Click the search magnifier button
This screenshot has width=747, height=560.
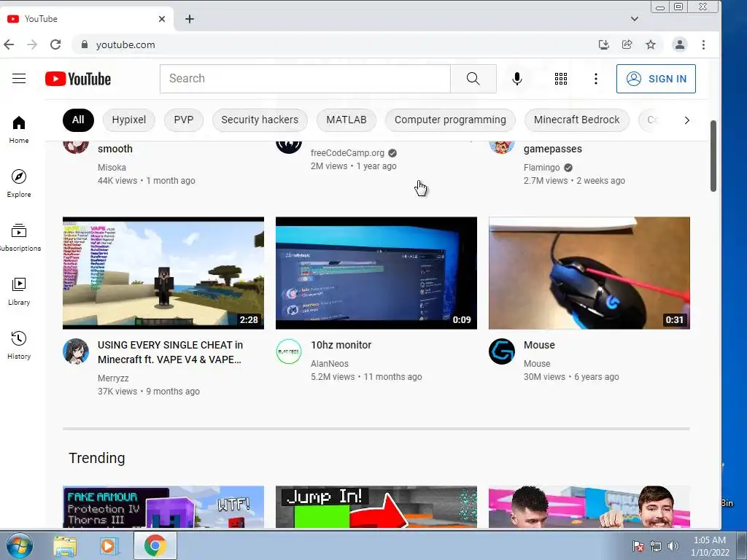[473, 79]
